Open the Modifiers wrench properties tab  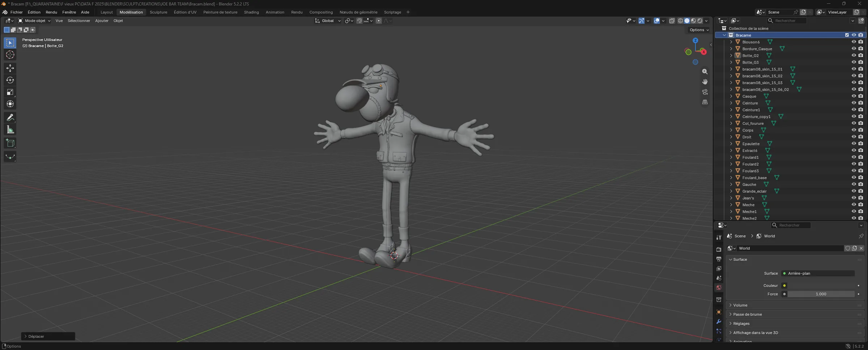[x=719, y=321]
